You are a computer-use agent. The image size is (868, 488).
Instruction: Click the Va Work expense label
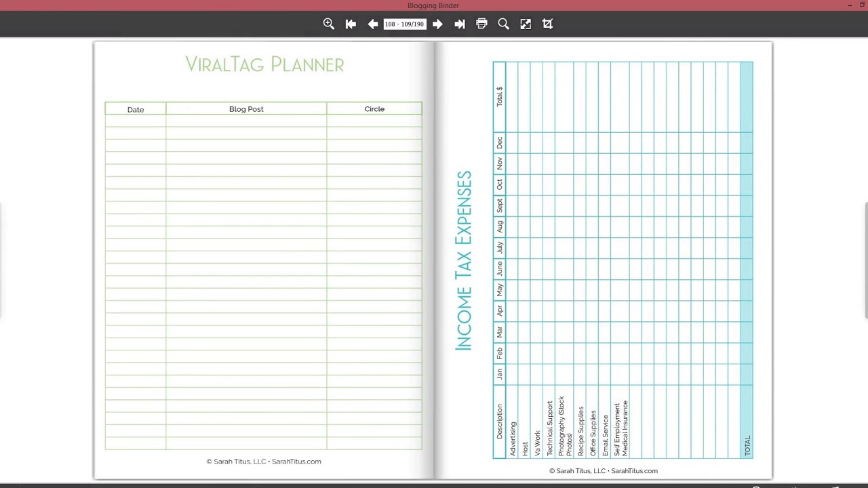point(537,443)
